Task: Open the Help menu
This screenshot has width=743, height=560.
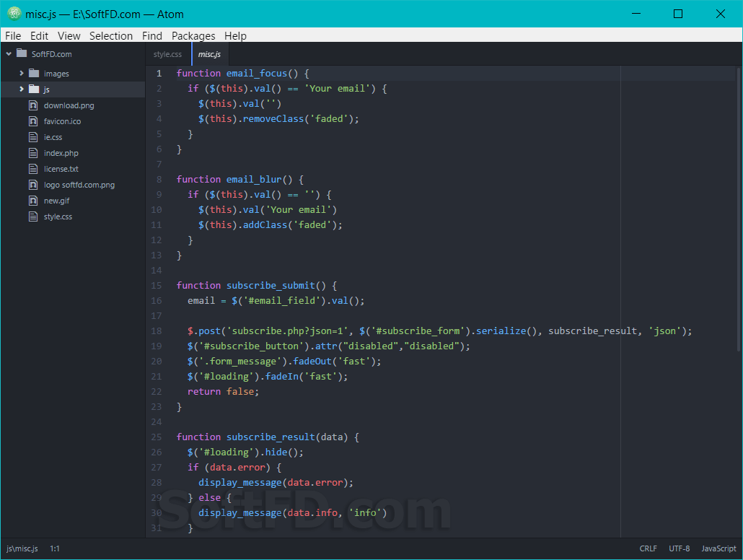Action: click(235, 35)
